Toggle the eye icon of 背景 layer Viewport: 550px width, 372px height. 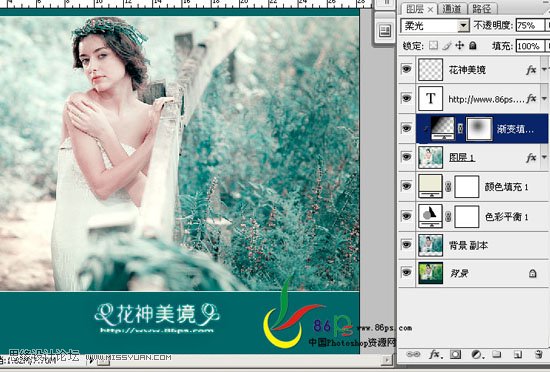tap(406, 272)
